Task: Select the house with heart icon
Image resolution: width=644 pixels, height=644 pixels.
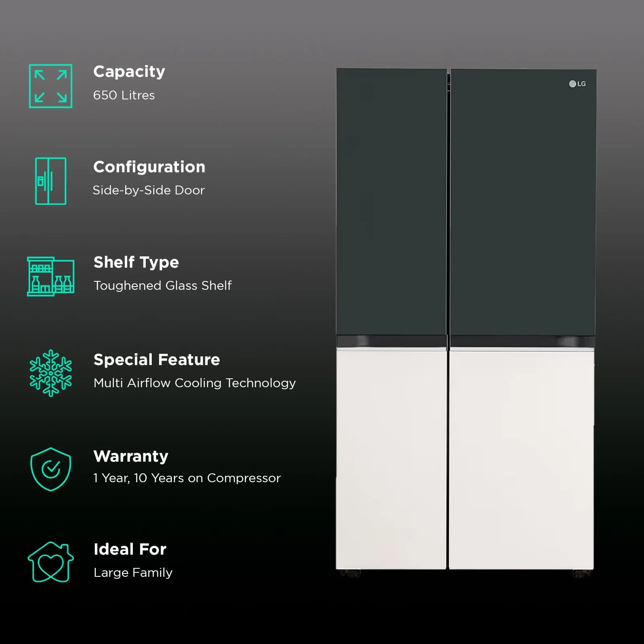Action: 51,562
